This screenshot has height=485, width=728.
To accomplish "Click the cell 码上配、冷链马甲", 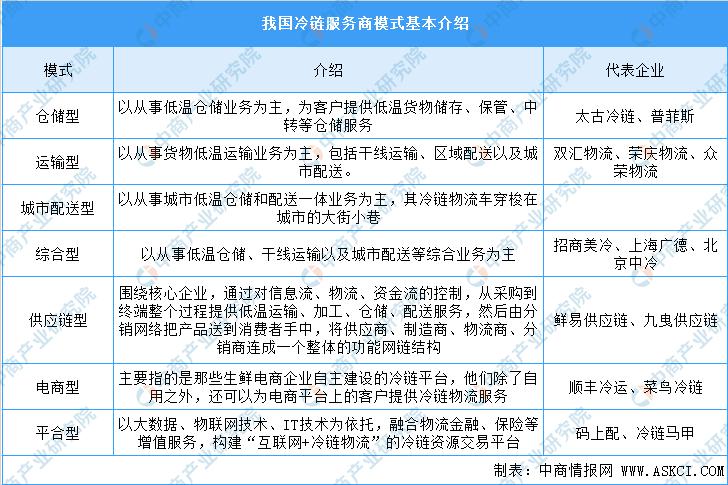I will (635, 433).
